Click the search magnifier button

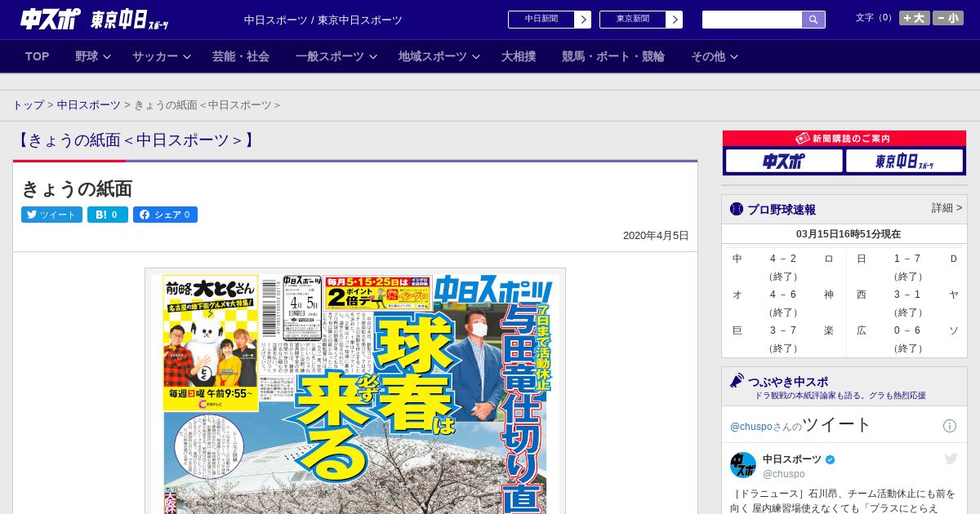point(813,20)
